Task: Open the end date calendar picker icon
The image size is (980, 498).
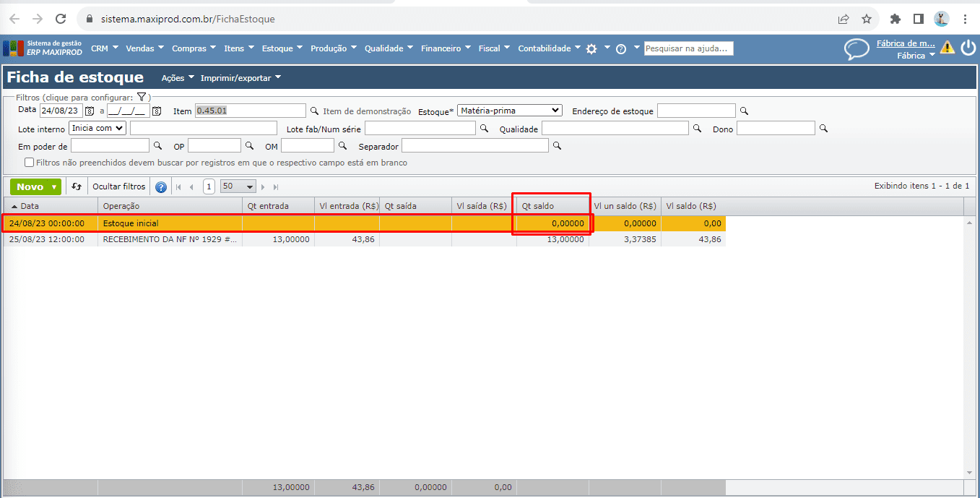Action: point(157,111)
